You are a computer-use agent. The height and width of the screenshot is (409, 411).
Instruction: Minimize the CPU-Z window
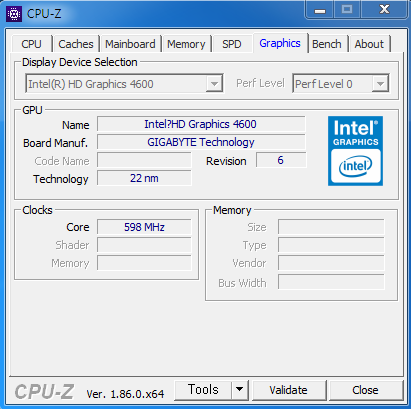[x=320, y=10]
